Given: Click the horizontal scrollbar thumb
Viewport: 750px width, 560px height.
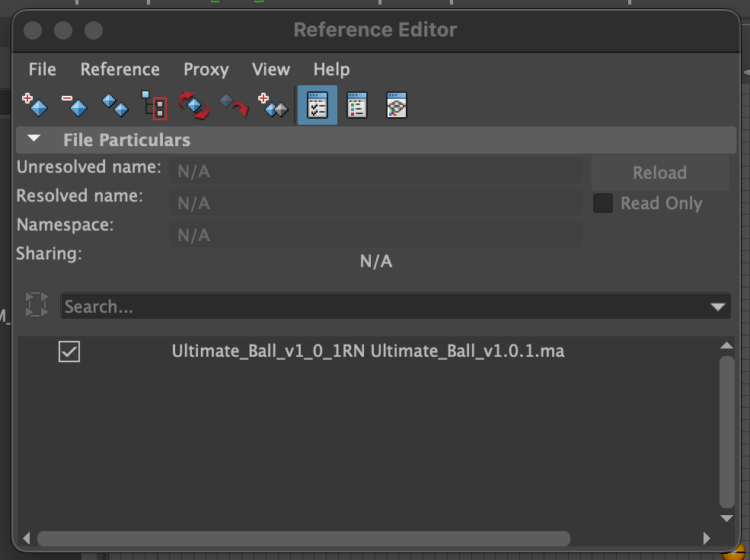Looking at the screenshot, I should click(x=304, y=539).
